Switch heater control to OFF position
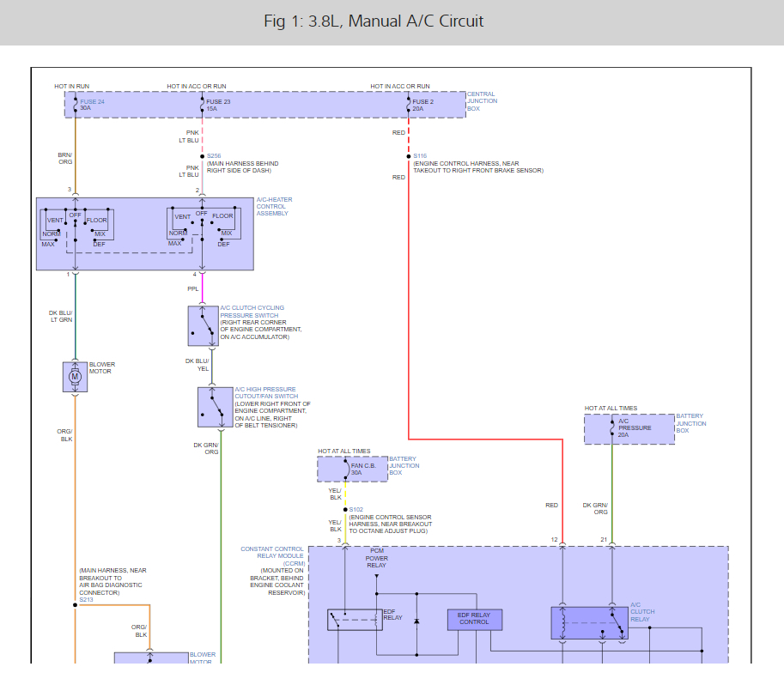 75,221
